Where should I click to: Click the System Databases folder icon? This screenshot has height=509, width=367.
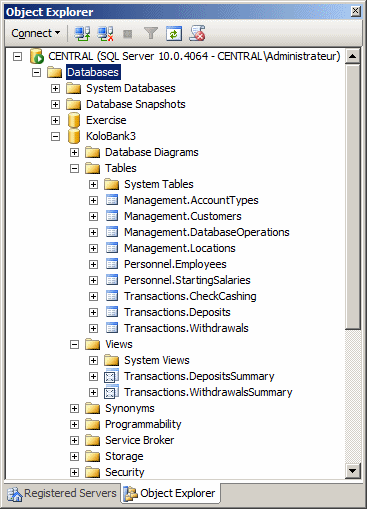(73, 88)
